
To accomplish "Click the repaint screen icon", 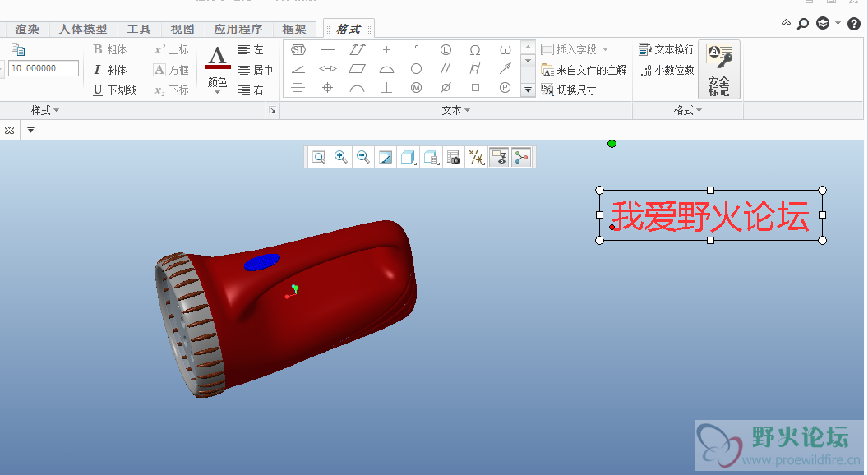I will [x=386, y=157].
